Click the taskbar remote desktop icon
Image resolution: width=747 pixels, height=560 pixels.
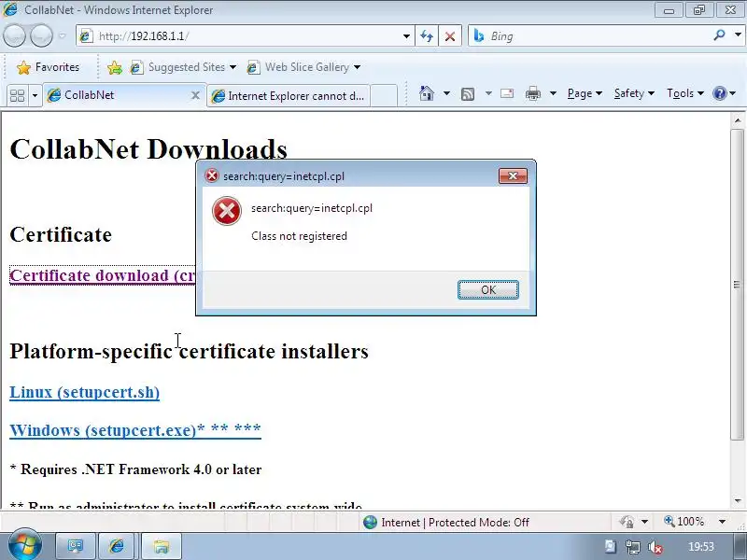[76, 546]
